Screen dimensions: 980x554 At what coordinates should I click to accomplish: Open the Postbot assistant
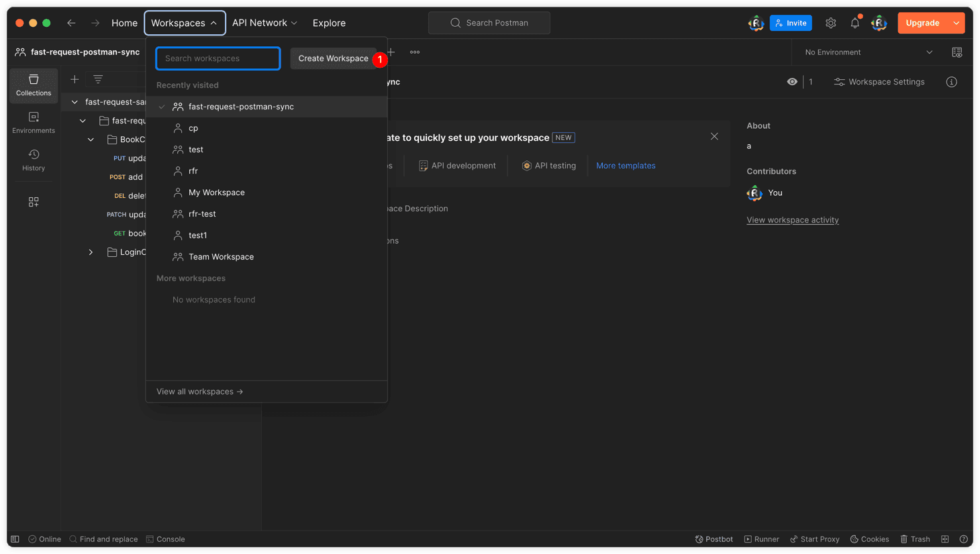(x=714, y=539)
